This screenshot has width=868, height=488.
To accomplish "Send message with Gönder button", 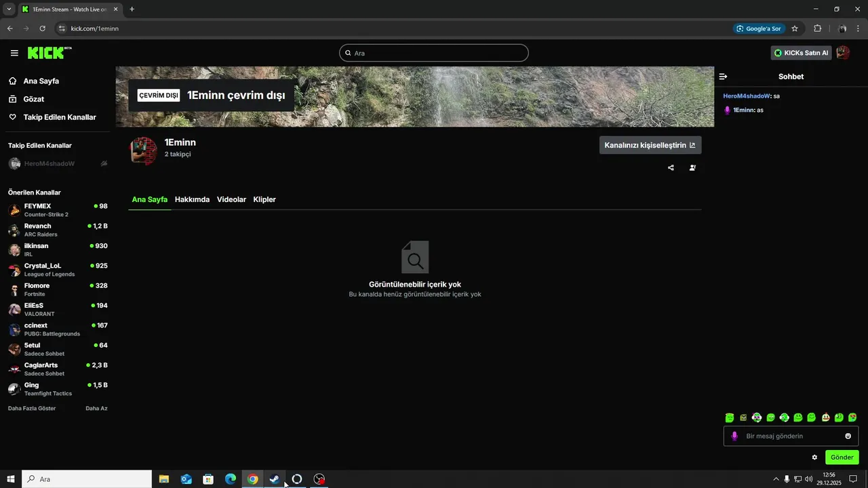I will pyautogui.click(x=842, y=457).
